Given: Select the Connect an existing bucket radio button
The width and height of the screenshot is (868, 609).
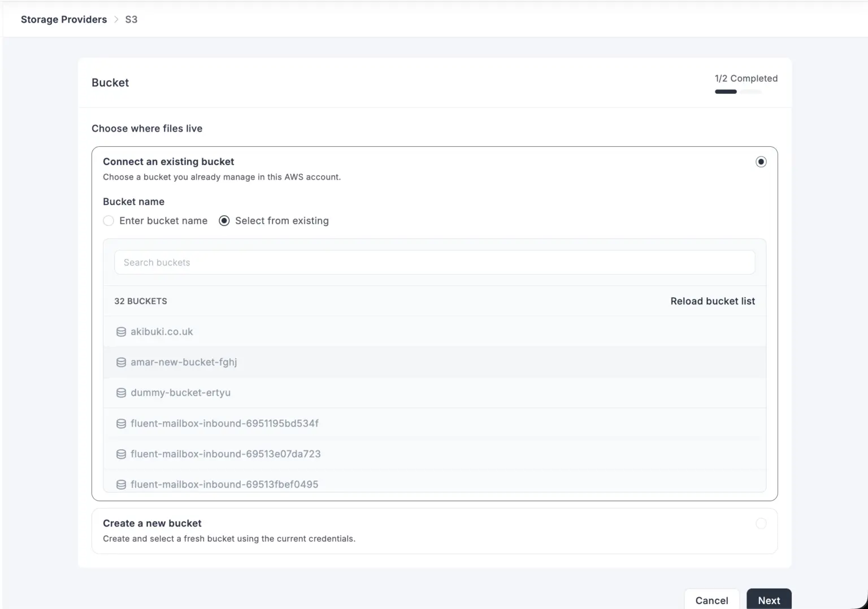Looking at the screenshot, I should [761, 162].
